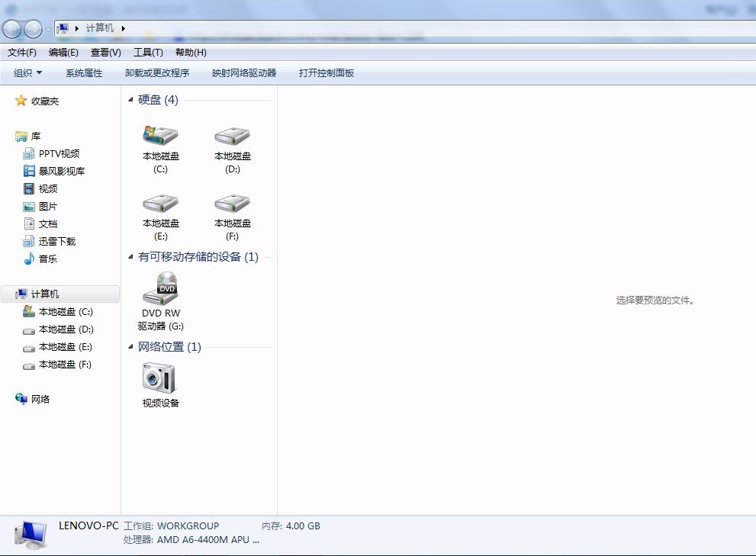
Task: Click the address bar showing 计算机
Action: [381, 28]
